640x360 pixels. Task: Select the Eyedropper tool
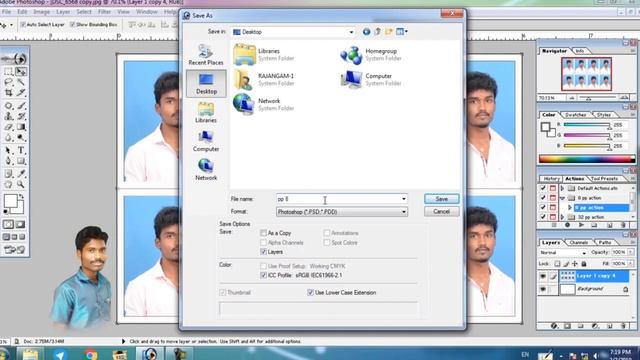(x=21, y=174)
